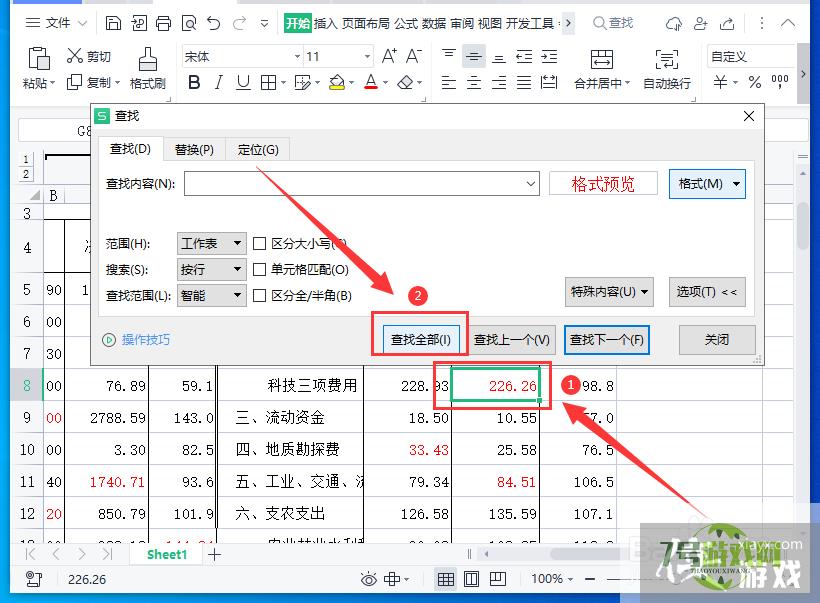Click the Borders icon
The image size is (820, 603).
coord(268,82)
